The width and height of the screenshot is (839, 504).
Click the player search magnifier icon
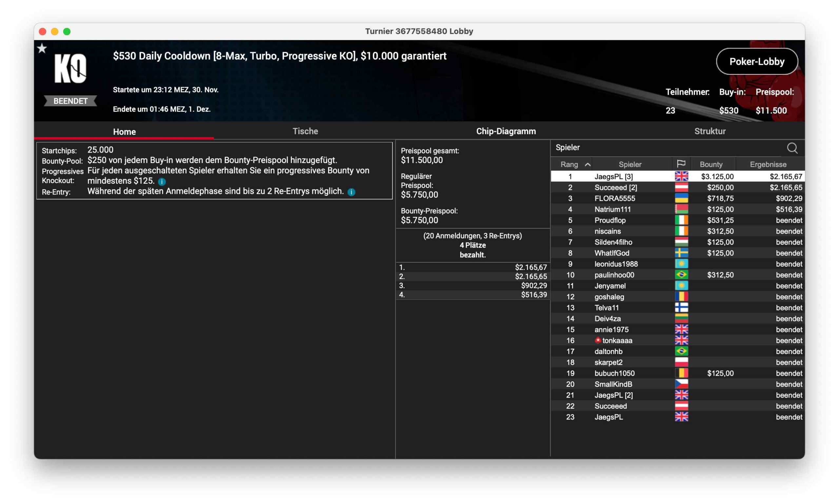click(792, 148)
